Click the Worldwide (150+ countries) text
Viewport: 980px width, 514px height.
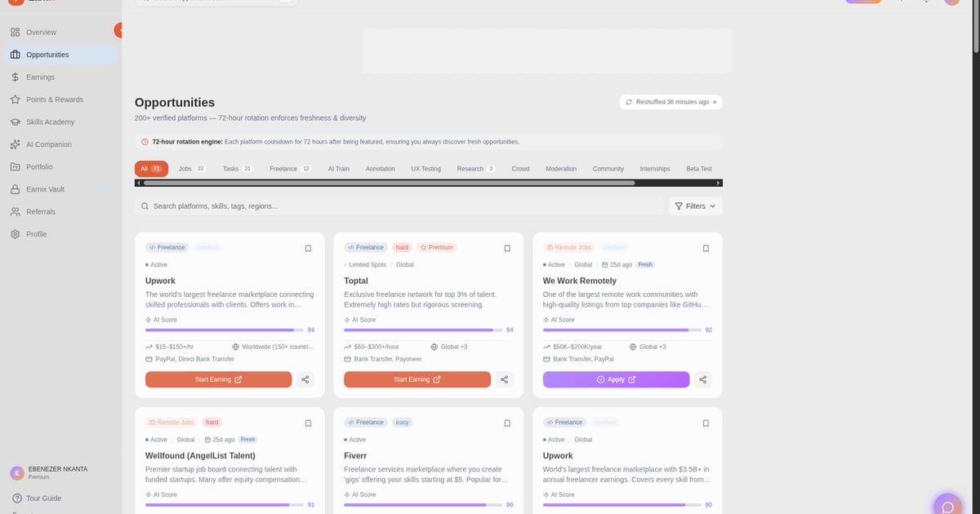coord(278,347)
